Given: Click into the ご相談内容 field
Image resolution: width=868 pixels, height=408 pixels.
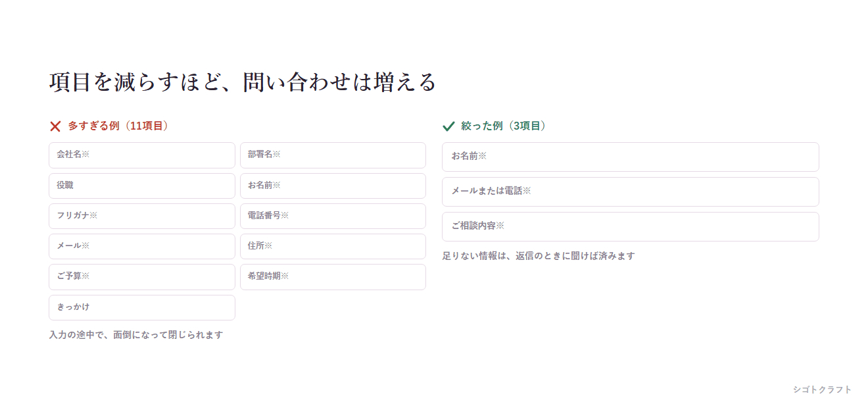Looking at the screenshot, I should point(631,226).
